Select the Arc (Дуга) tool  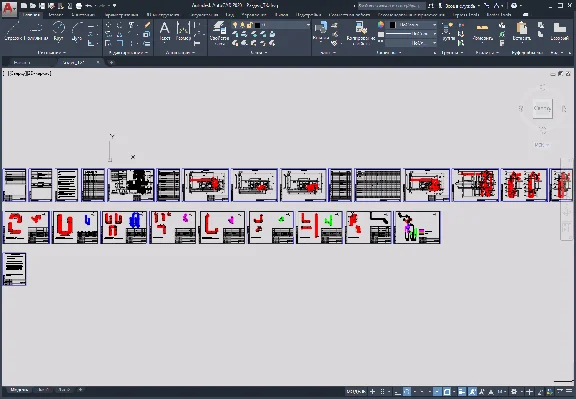coord(76,30)
